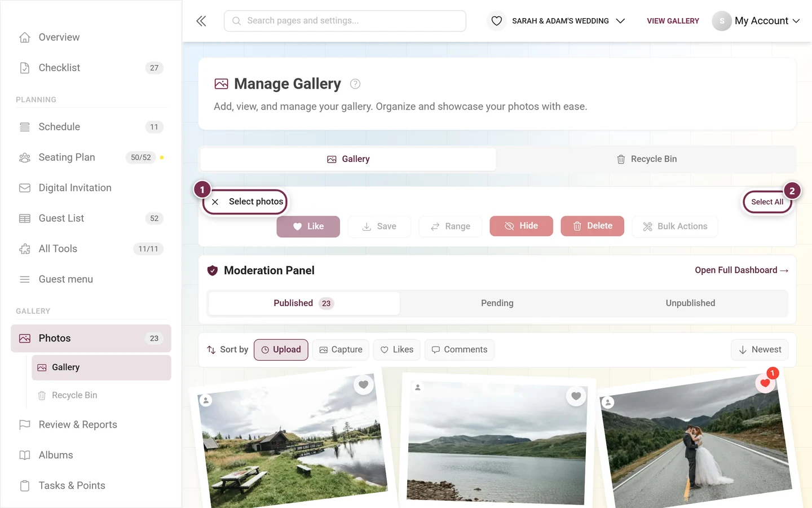Open the My Account dropdown menu
Image resolution: width=812 pixels, height=508 pixels.
coord(767,21)
